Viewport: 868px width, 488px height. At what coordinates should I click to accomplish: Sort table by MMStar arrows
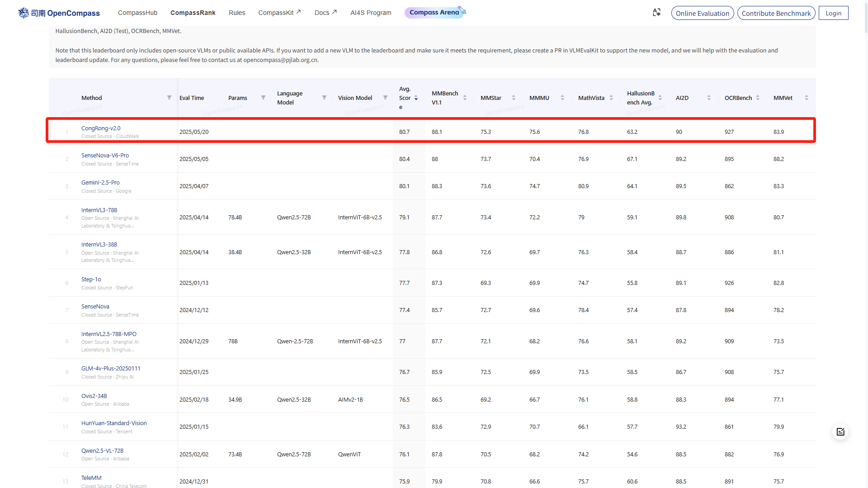point(514,98)
